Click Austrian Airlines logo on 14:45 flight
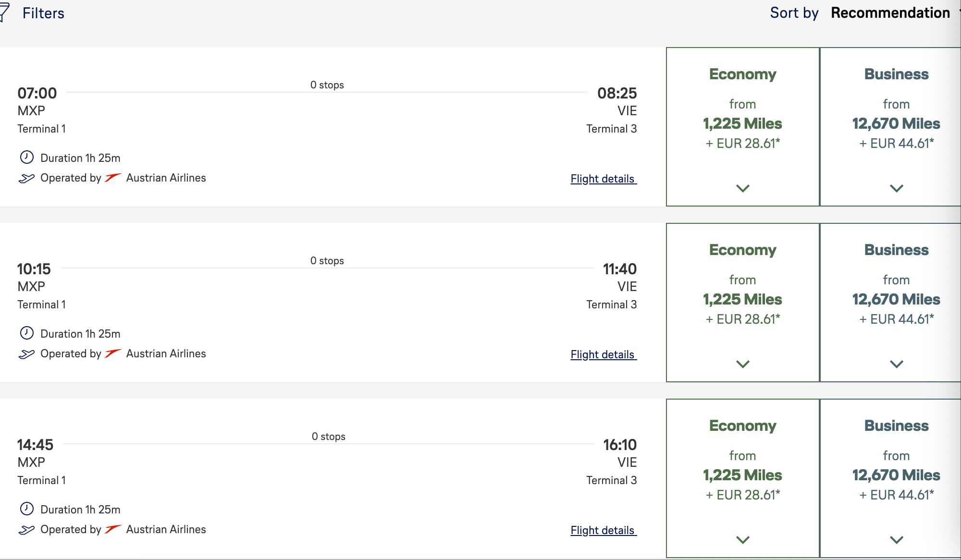961x560 pixels. 113,529
